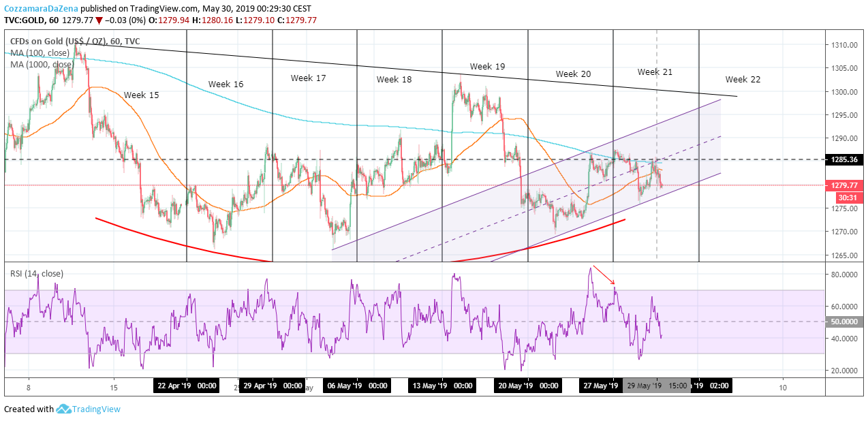
Task: Click the 1300.00 price axis label
Action: (x=843, y=92)
